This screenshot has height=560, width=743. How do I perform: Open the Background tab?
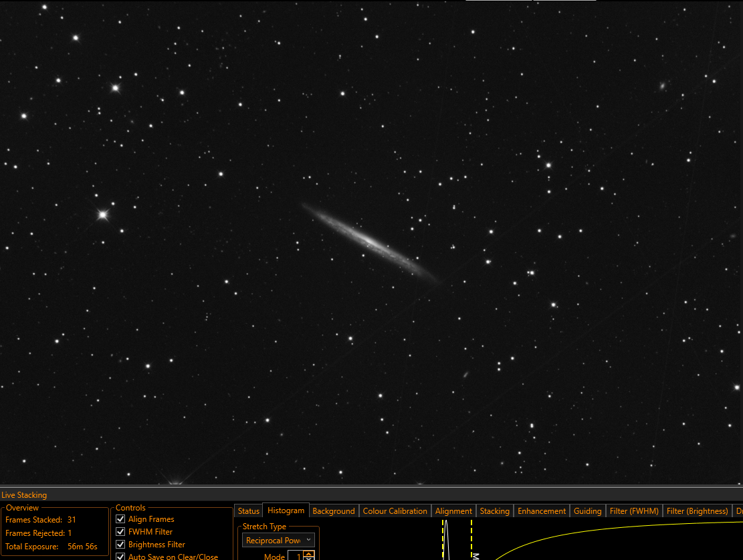334,510
